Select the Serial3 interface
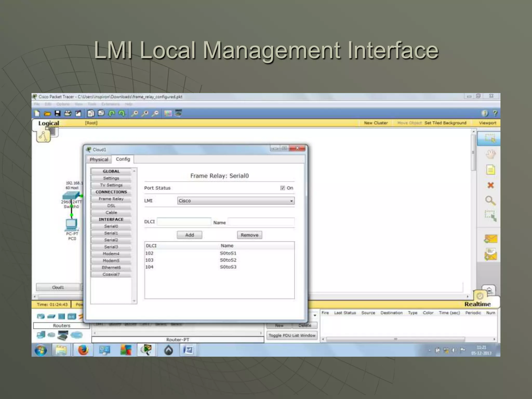Screen dimensions: 532x399 [x=111, y=247]
